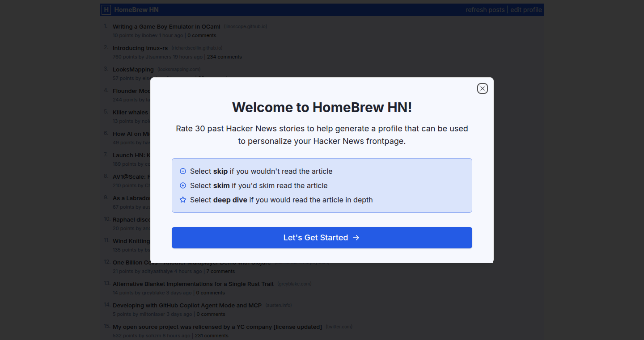Open the 'Introducing tmux-rs' story
The width and height of the screenshot is (644, 340).
click(140, 48)
